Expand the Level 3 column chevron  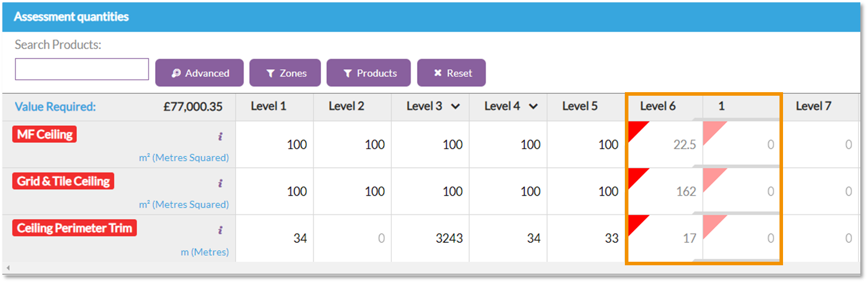(455, 107)
